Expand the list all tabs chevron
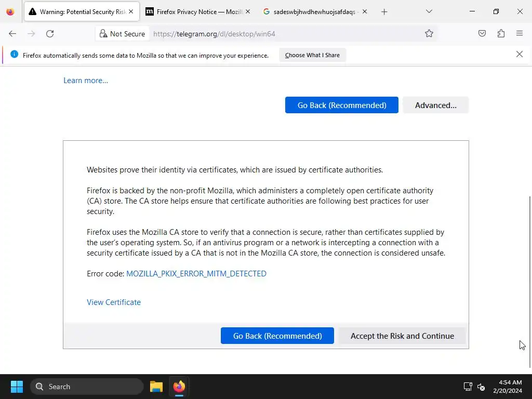 (429, 11)
